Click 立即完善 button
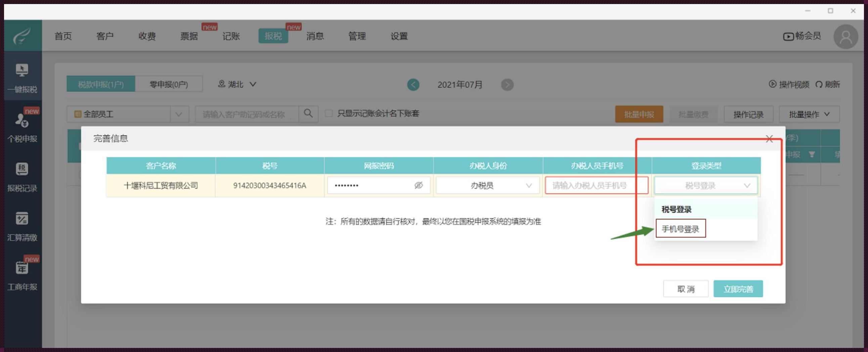 tap(738, 289)
